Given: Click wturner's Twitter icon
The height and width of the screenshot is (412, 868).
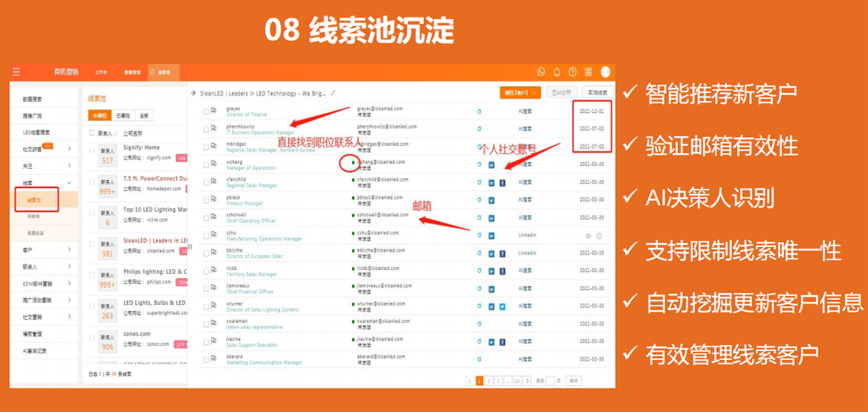Looking at the screenshot, I should 502,305.
